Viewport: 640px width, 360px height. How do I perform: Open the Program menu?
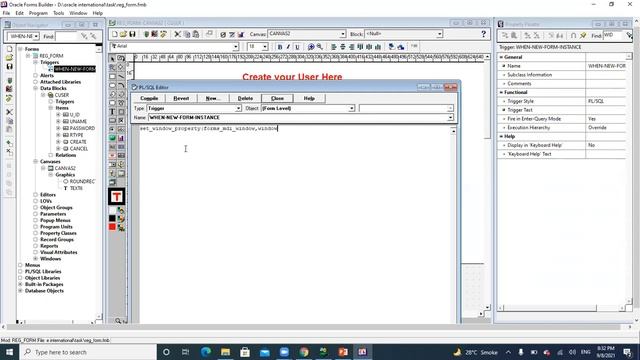(38, 13)
